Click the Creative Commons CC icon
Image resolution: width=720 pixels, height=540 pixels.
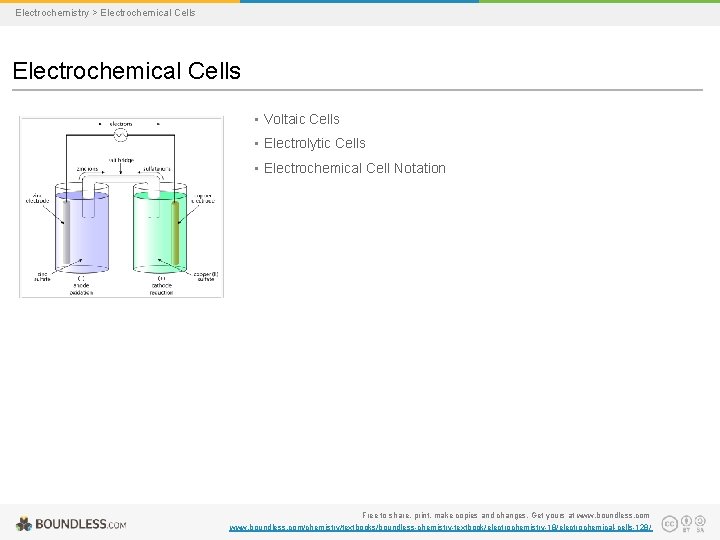(669, 523)
